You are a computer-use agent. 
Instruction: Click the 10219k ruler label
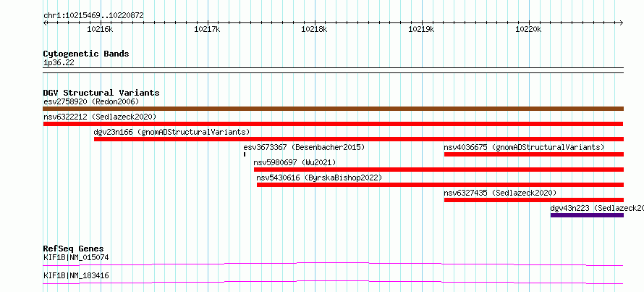[x=421, y=29]
